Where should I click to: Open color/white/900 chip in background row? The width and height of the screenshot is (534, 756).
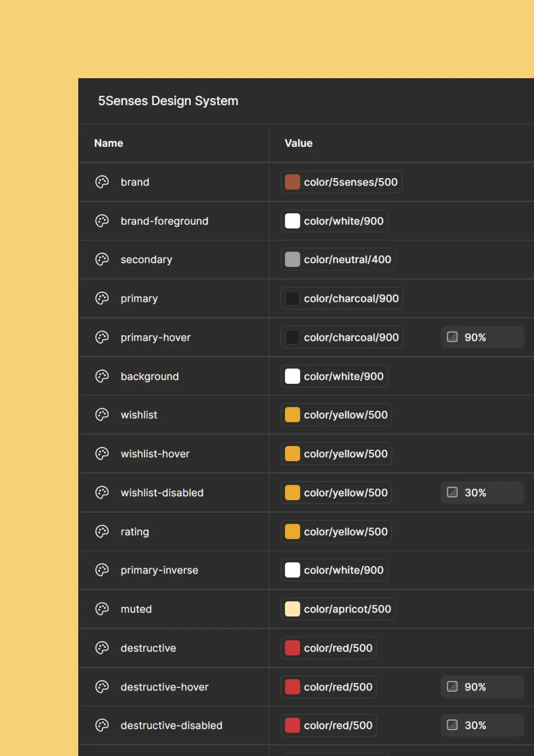coord(334,376)
